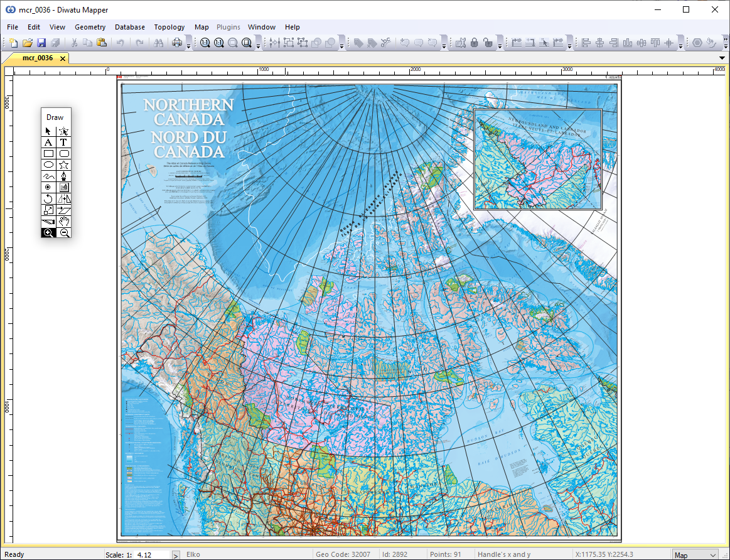Click the Find binoculars toolbar icon
730x560 pixels.
[159, 42]
